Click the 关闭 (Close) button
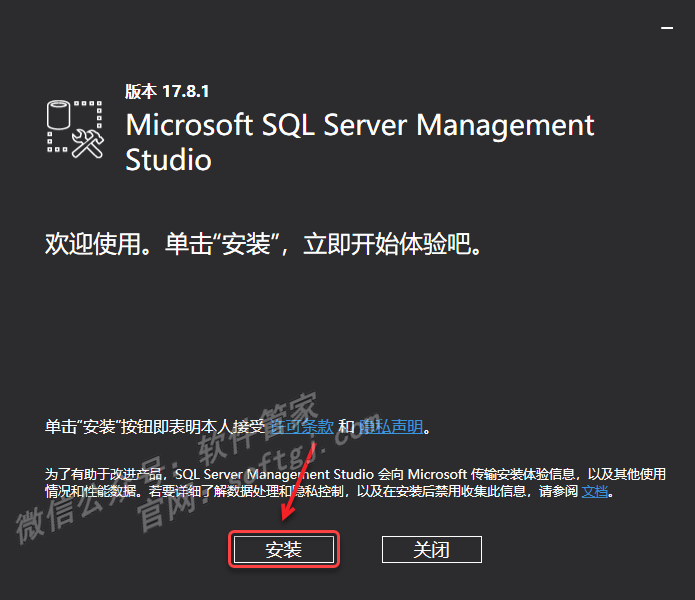The height and width of the screenshot is (600, 695). click(432, 549)
